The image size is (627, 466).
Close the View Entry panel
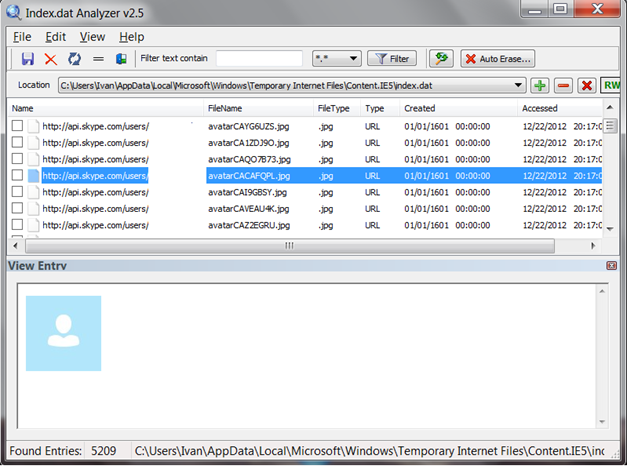coord(611,265)
